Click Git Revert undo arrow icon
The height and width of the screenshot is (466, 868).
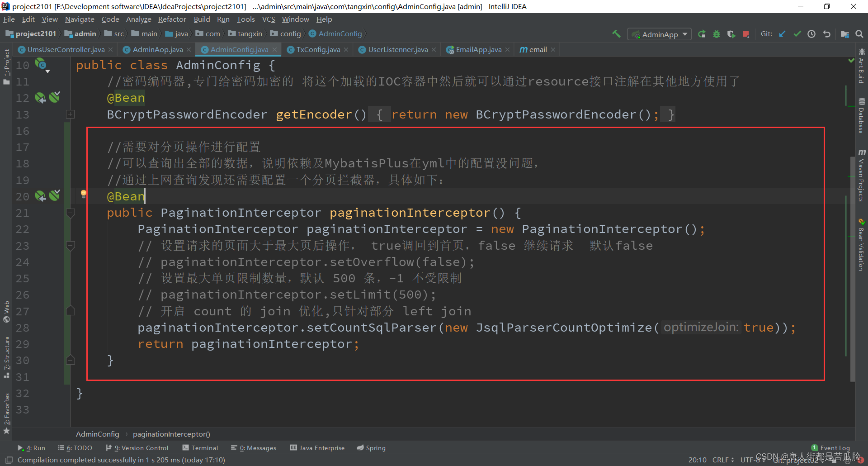[x=827, y=34]
